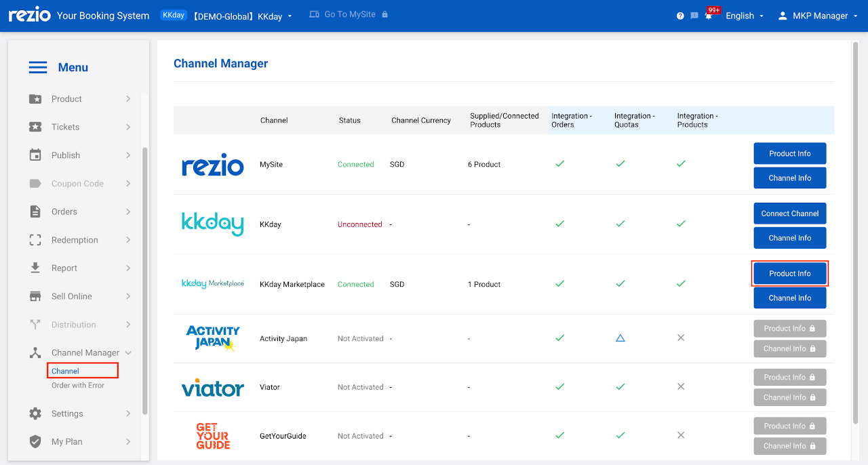The image size is (868, 465).
Task: Select the Channel submenu item
Action: click(x=65, y=371)
